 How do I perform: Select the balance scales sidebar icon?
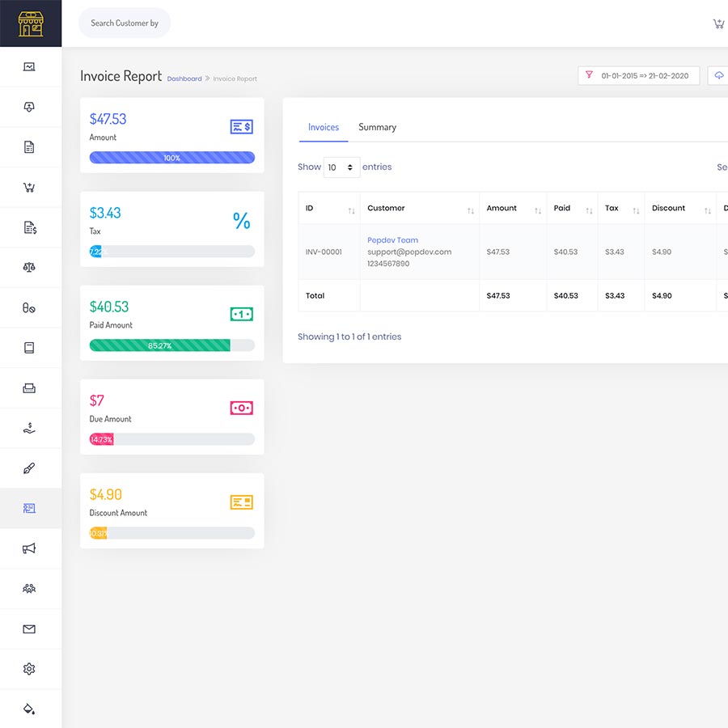click(29, 268)
